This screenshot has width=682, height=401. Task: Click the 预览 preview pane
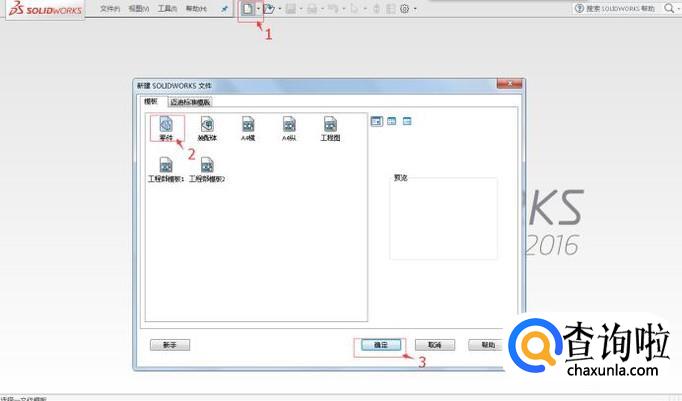(x=444, y=218)
